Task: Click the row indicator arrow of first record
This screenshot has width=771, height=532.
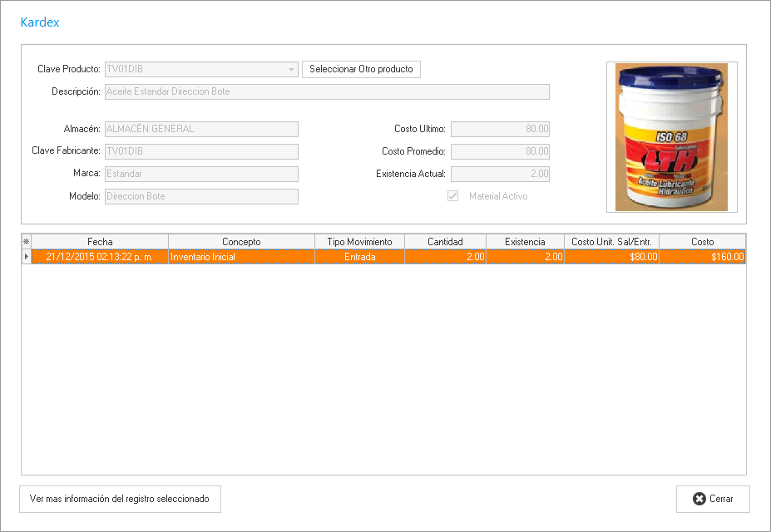Action: 26,258
